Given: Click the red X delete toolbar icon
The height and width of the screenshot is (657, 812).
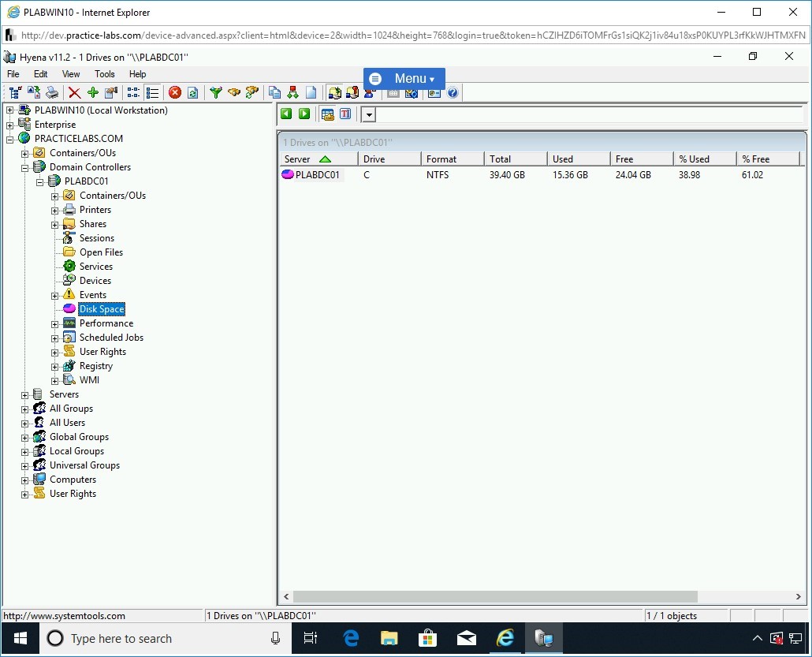Looking at the screenshot, I should (x=74, y=93).
